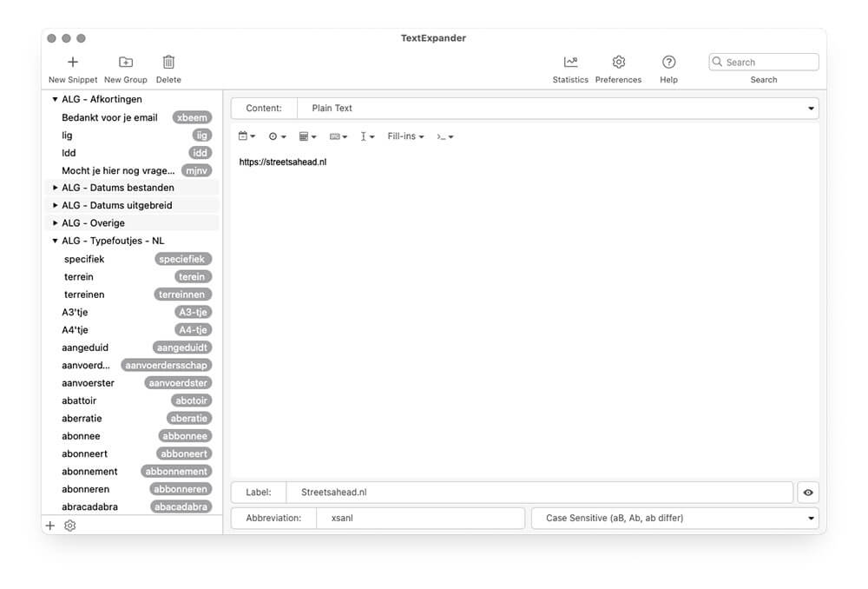This screenshot has width=868, height=589.
Task: Insert a time macro using the clock icon
Action: [275, 136]
